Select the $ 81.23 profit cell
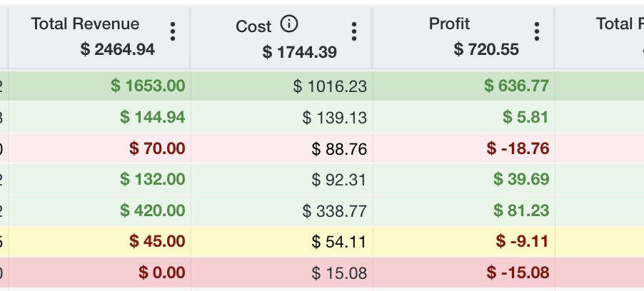The height and width of the screenshot is (291, 644). (463, 210)
